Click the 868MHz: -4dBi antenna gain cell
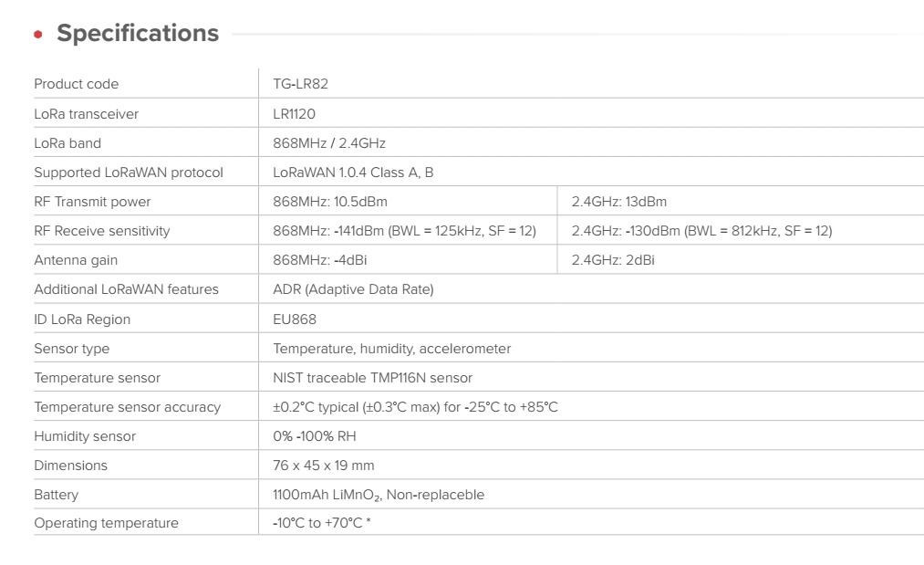 pyautogui.click(x=319, y=260)
